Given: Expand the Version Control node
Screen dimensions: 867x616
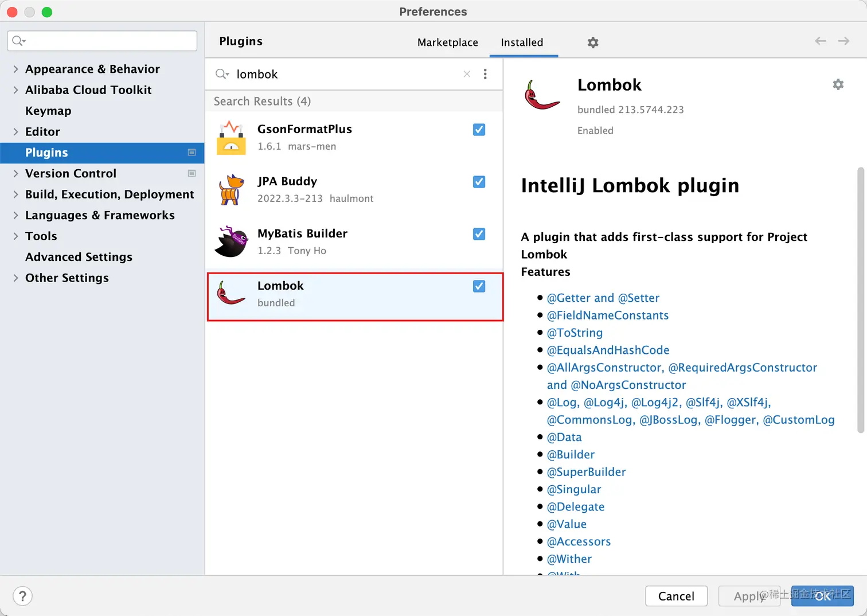Looking at the screenshot, I should pyautogui.click(x=15, y=173).
